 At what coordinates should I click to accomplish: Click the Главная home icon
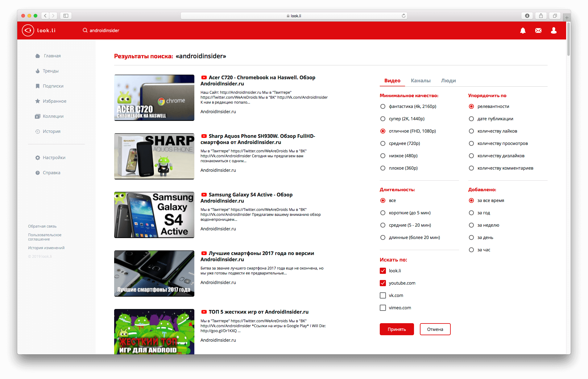click(38, 56)
